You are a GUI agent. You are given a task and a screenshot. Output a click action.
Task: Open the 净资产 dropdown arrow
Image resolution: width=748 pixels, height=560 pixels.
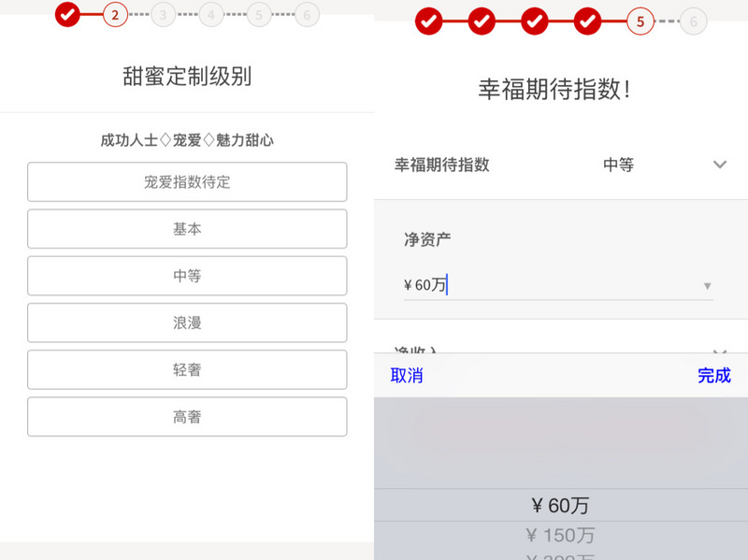coord(707,286)
